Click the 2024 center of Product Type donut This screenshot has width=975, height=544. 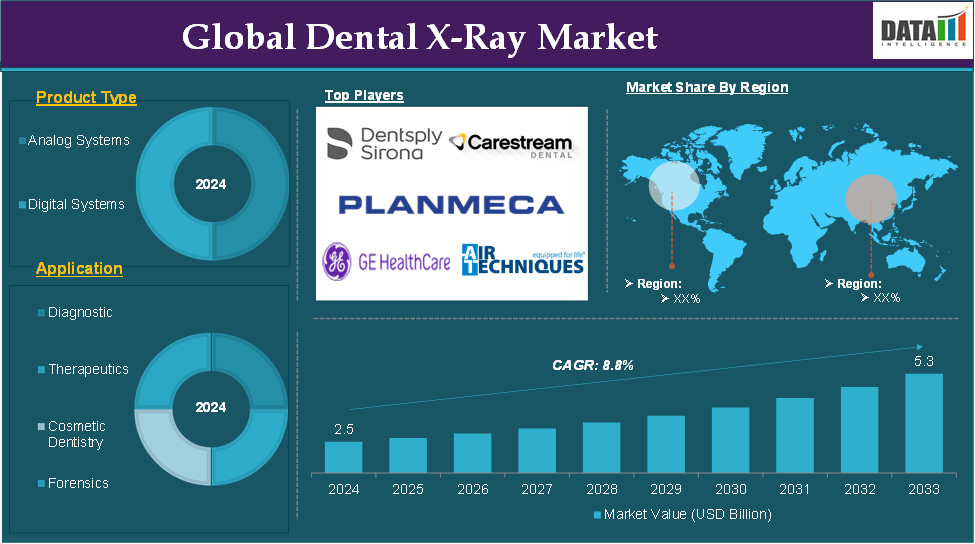coord(211,184)
